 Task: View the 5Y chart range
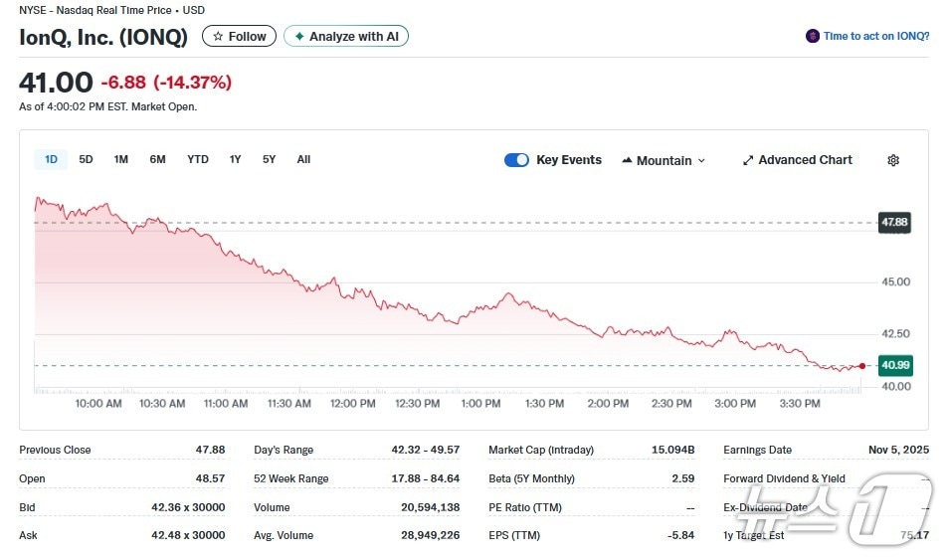point(269,159)
